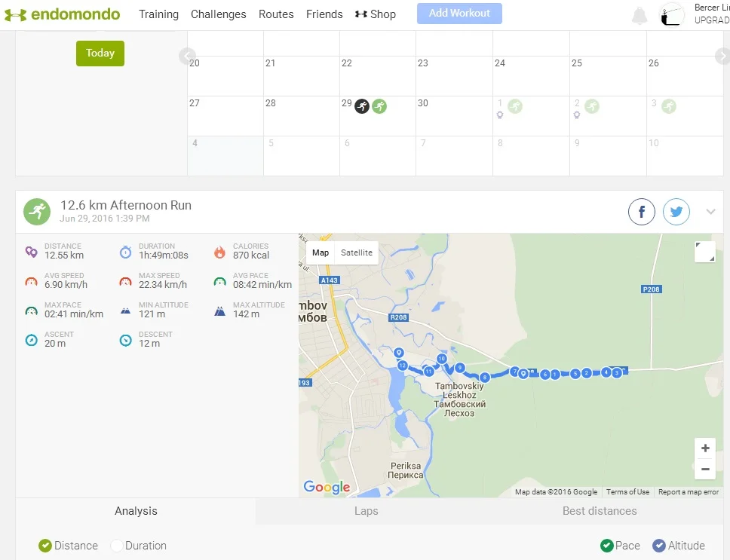
Task: Go to the previous calendar month
Action: [x=187, y=56]
